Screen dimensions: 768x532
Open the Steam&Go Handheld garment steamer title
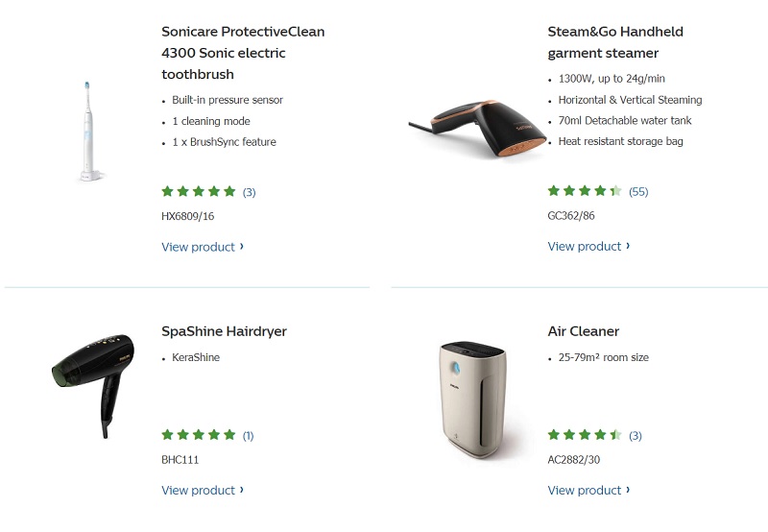click(615, 42)
